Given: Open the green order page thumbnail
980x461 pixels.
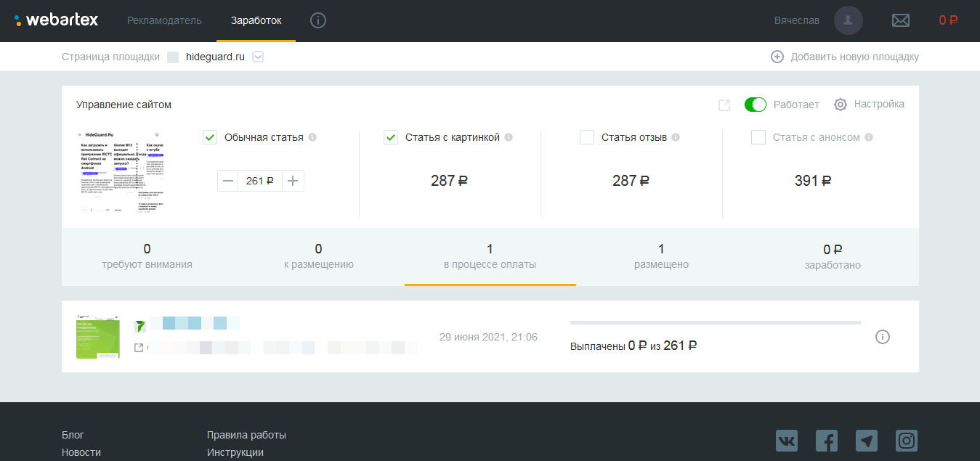Looking at the screenshot, I should coord(98,336).
